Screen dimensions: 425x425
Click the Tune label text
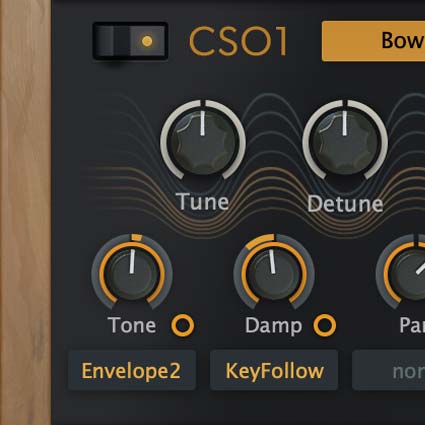pyautogui.click(x=203, y=201)
